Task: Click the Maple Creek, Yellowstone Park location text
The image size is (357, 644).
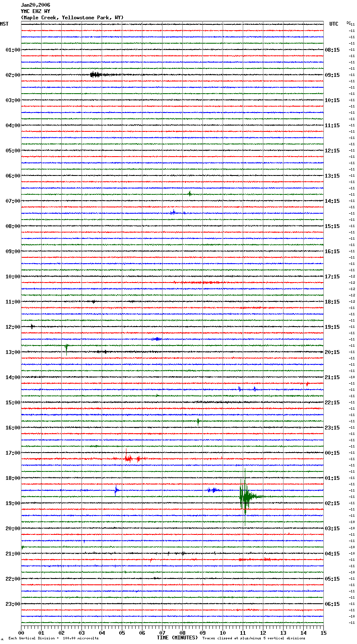Action: click(x=72, y=18)
